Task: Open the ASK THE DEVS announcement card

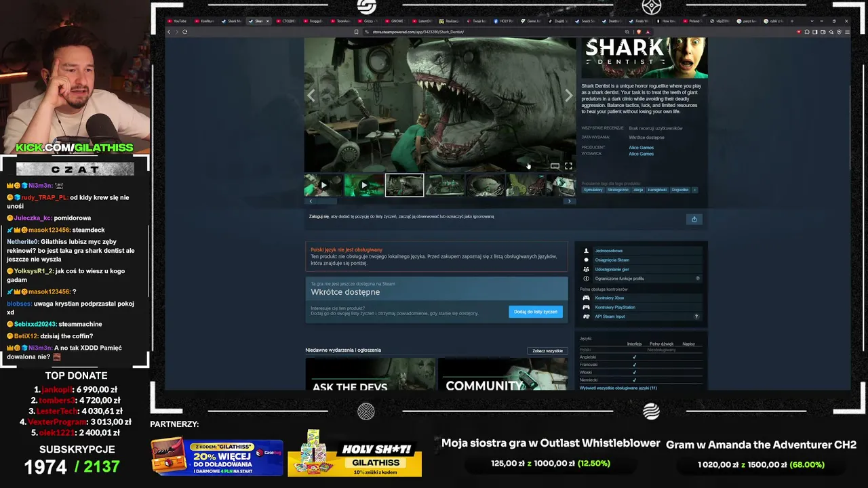Action: [x=371, y=373]
